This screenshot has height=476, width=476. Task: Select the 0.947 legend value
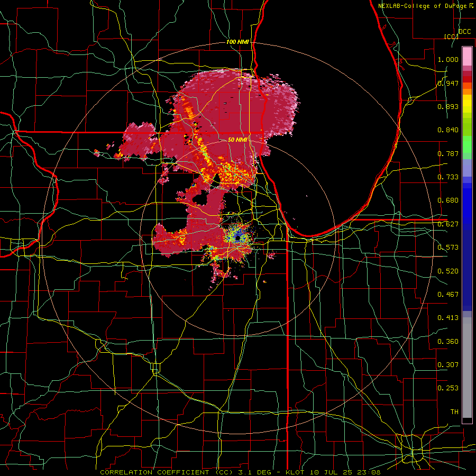pos(448,83)
